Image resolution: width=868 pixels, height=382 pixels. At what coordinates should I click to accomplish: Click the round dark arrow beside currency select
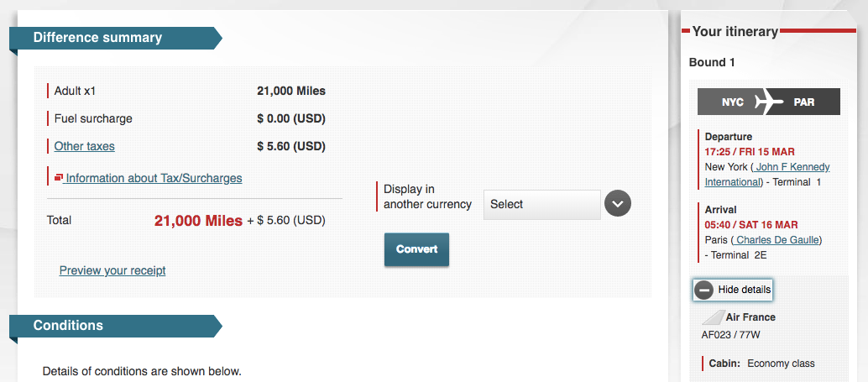(617, 204)
